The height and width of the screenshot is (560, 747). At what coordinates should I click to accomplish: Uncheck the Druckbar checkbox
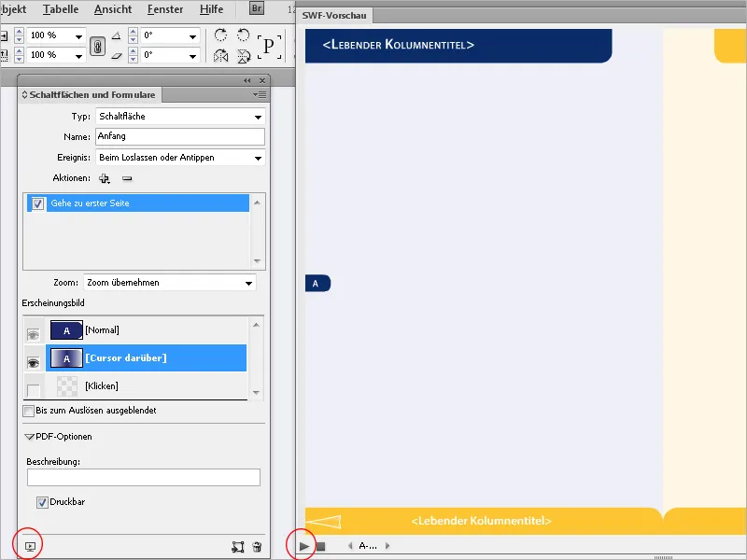42,502
